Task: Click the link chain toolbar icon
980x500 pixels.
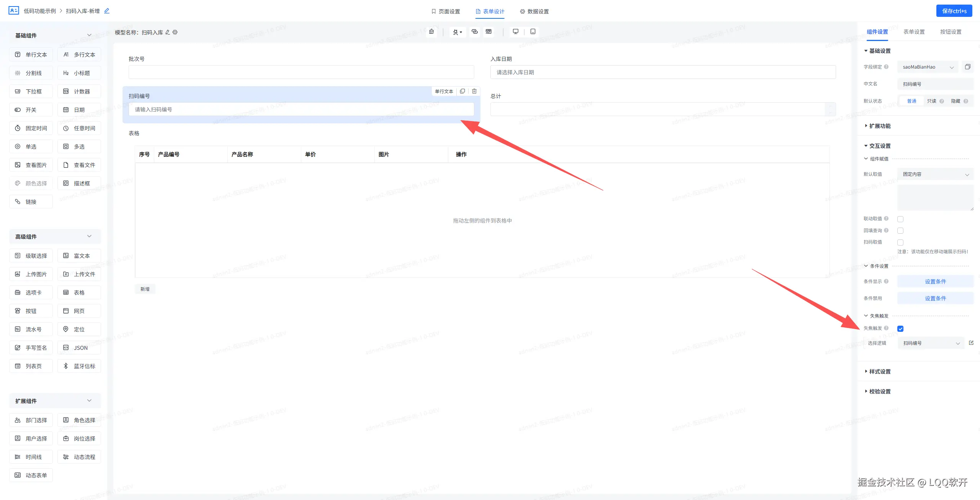Action: pyautogui.click(x=475, y=32)
